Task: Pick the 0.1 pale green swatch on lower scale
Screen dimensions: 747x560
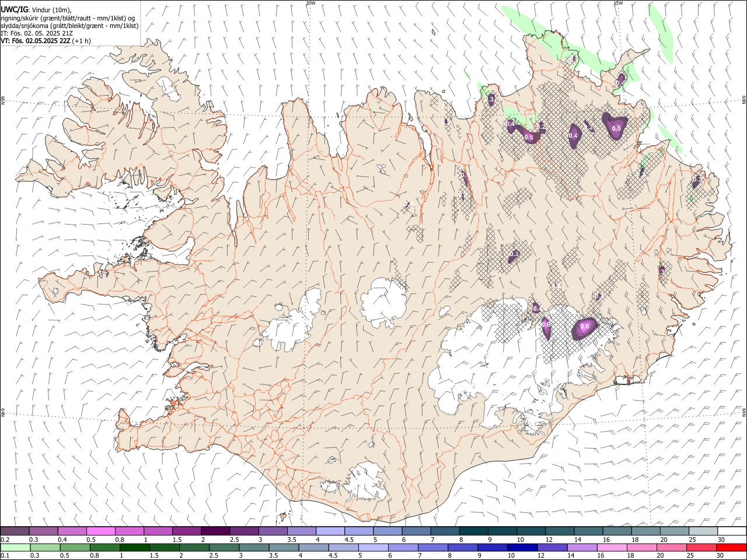Action: tap(16, 547)
